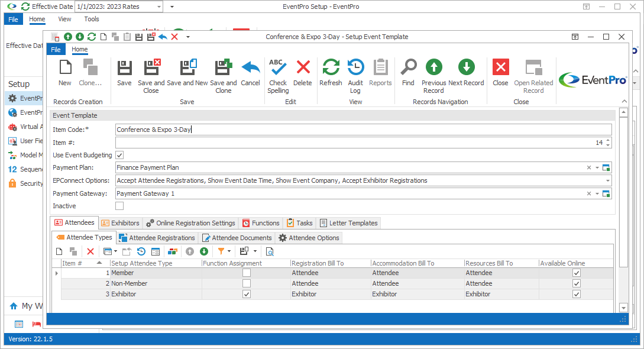Click Save and Clone in the ribbon
Viewport: 644px width, 349px height.
224,76
